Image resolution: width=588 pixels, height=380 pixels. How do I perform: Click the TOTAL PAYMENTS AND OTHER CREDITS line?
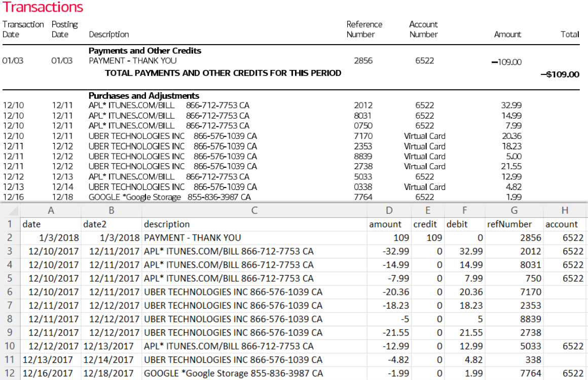click(223, 73)
